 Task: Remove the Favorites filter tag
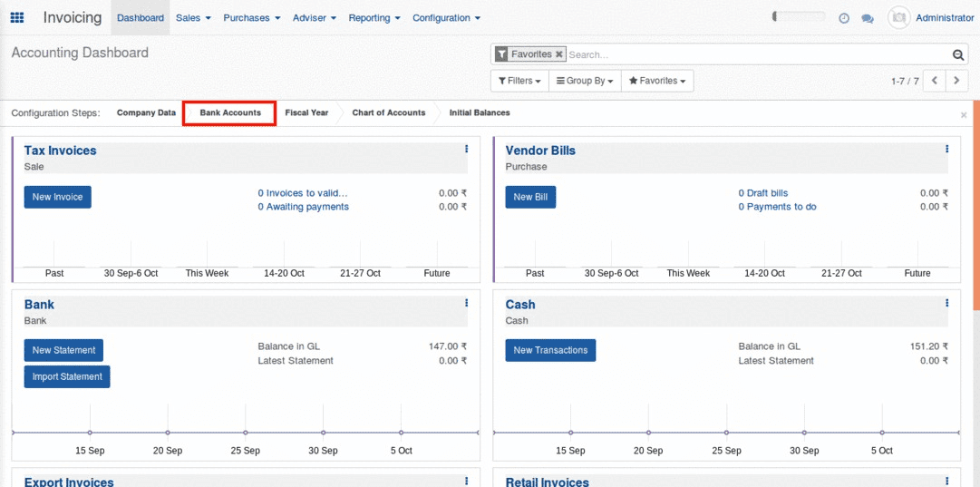[559, 54]
